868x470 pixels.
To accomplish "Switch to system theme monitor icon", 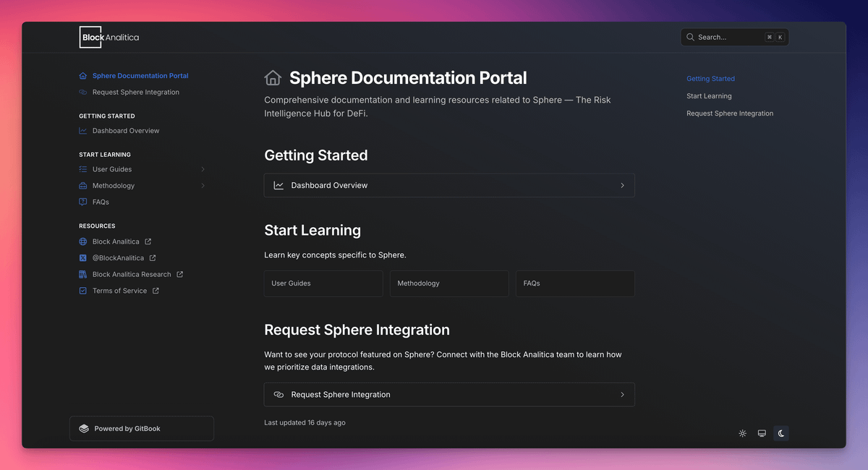I will pyautogui.click(x=762, y=434).
